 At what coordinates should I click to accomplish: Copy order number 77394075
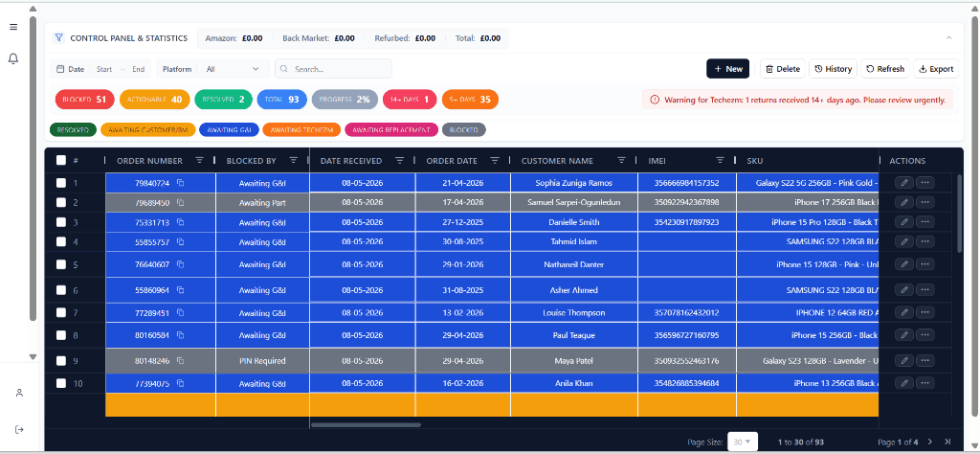tap(180, 383)
